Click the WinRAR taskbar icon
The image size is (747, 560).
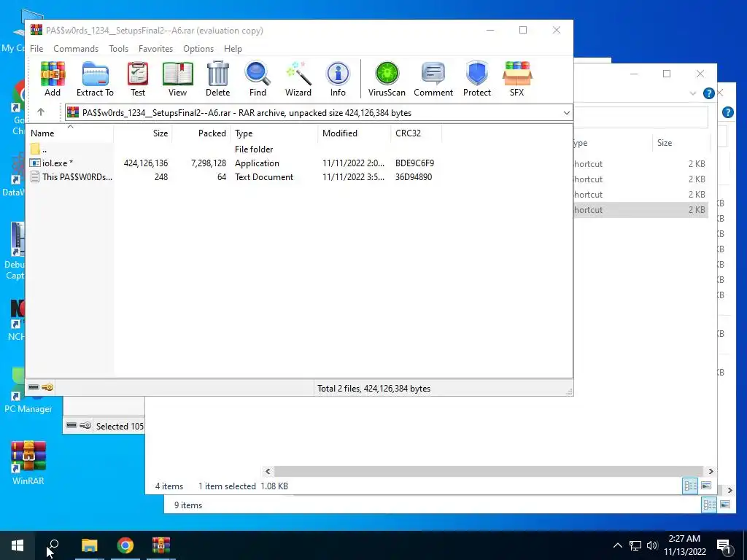click(161, 545)
